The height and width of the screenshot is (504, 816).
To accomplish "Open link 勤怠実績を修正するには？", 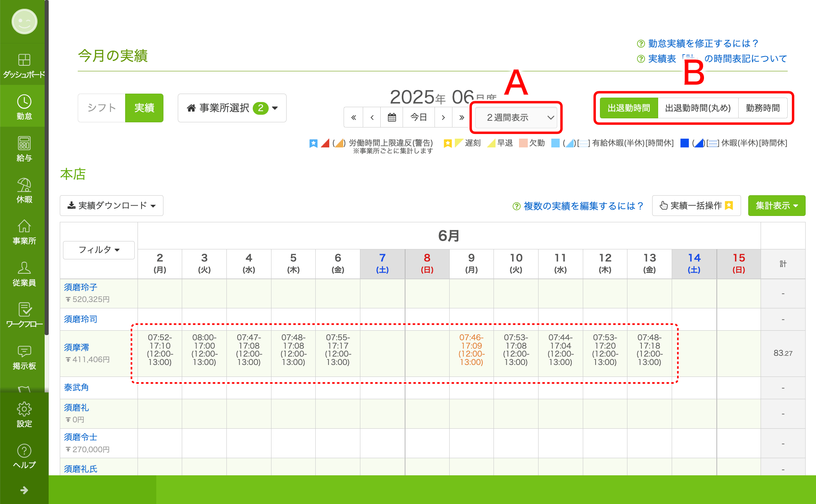I will coord(703,43).
